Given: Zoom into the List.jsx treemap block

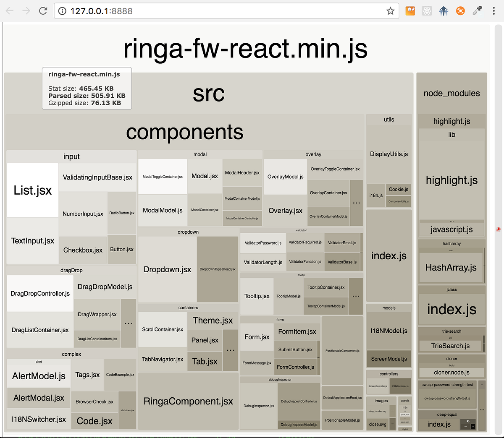Looking at the screenshot, I should [x=32, y=190].
